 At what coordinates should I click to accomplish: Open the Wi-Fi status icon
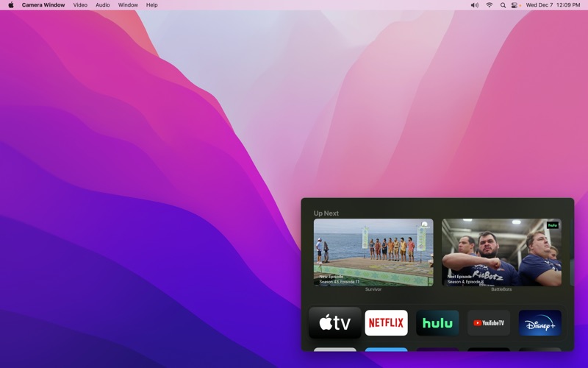coord(489,5)
